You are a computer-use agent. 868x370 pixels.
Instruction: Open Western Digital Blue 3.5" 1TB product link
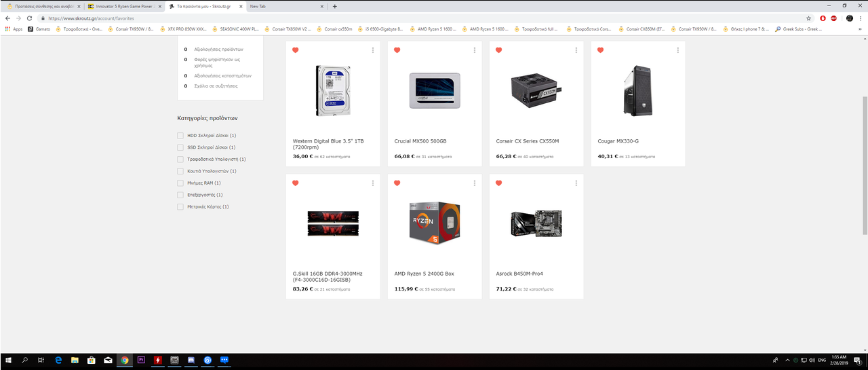tap(328, 144)
